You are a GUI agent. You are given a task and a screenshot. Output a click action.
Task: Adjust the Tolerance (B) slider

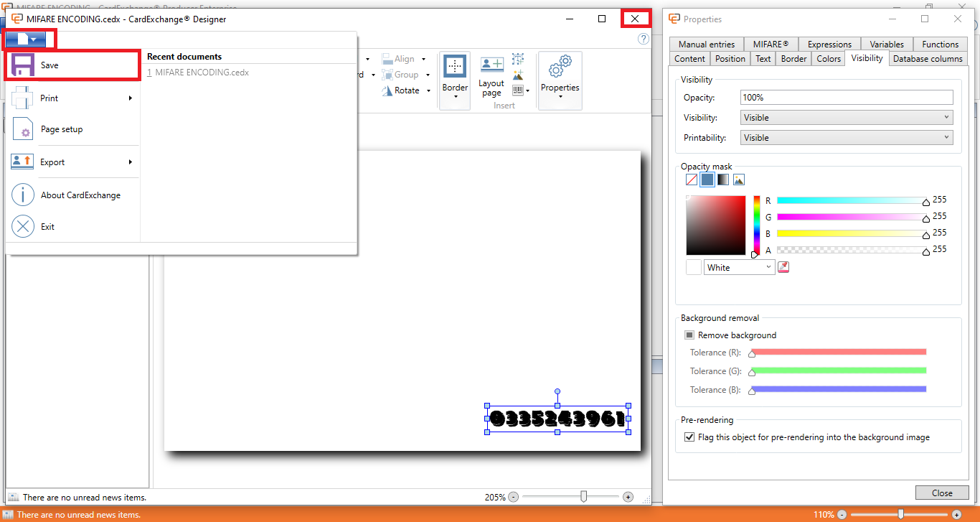point(838,390)
